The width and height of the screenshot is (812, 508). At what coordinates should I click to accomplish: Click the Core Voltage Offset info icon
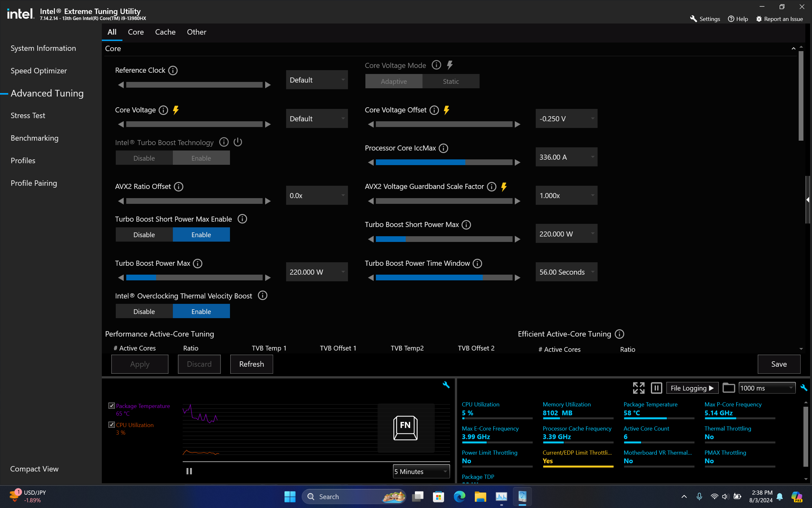click(x=434, y=110)
